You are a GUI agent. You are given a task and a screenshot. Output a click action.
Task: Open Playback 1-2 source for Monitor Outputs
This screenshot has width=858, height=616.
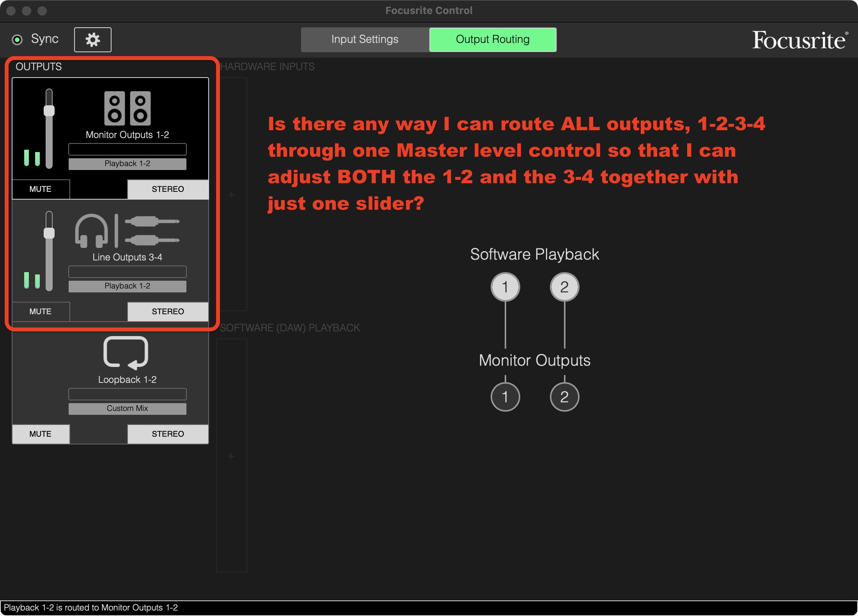[x=128, y=164]
